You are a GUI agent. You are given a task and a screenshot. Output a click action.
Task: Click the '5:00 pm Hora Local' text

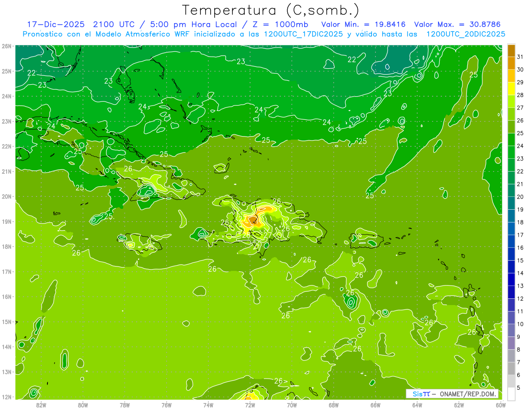(x=192, y=24)
